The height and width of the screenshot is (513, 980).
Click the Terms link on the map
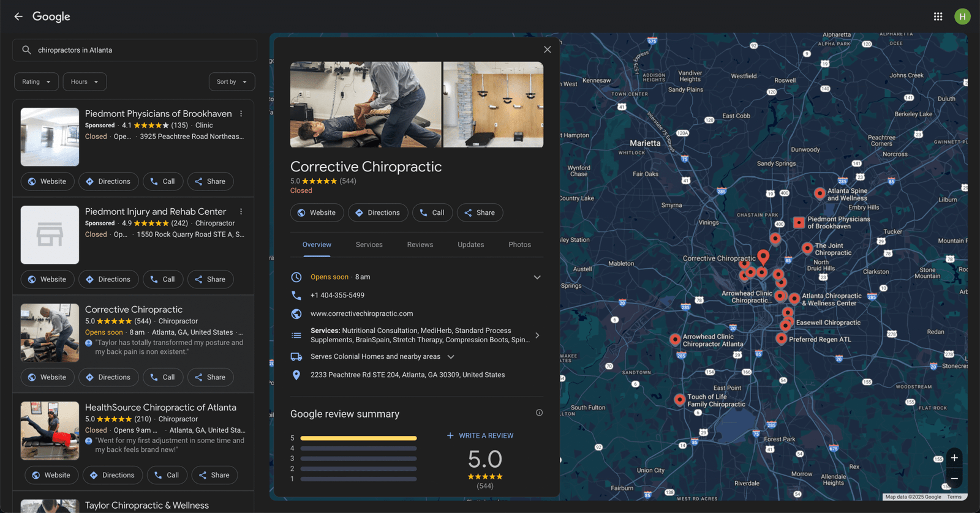(954, 497)
